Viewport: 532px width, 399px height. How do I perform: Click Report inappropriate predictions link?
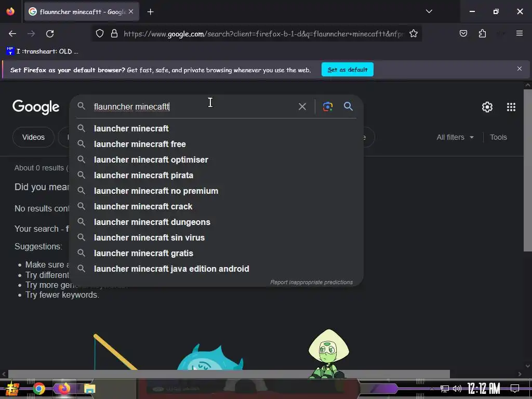pyautogui.click(x=311, y=282)
